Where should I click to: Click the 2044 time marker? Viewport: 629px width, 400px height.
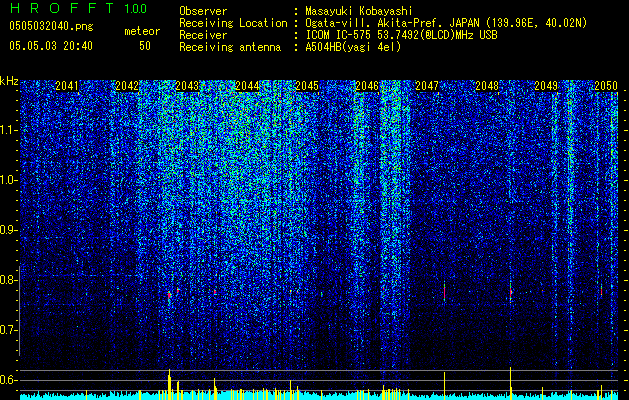247,86
